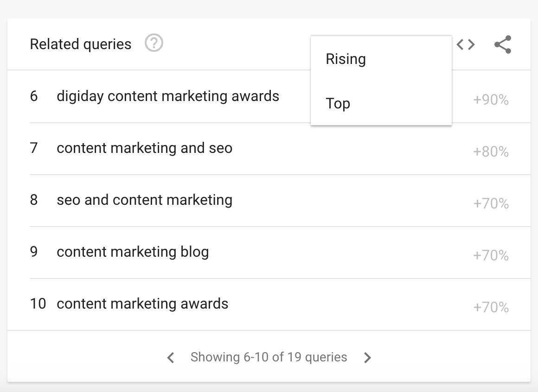Click +70% on row 10
The image size is (538, 392).
(491, 308)
